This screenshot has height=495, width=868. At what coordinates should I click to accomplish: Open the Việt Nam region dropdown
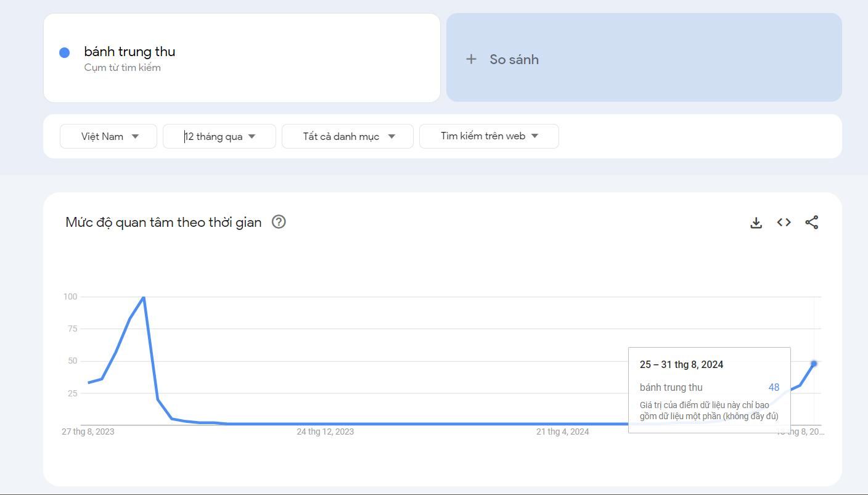[108, 136]
